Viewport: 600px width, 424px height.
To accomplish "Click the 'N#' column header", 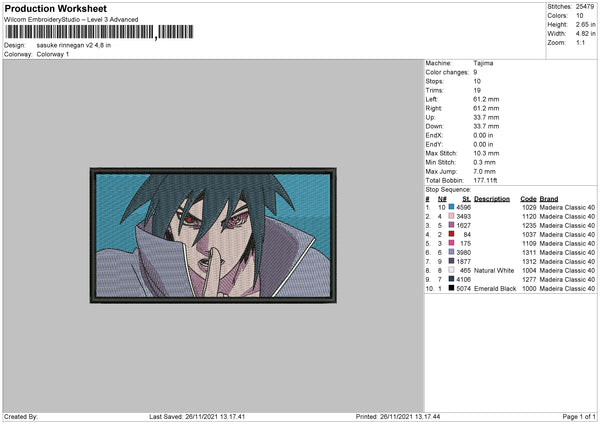I will (x=442, y=199).
